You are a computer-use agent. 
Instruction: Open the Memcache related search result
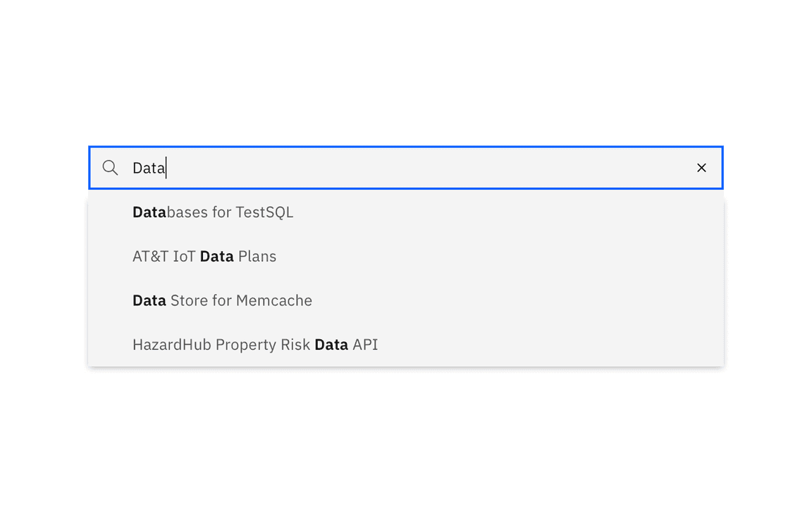click(x=222, y=300)
